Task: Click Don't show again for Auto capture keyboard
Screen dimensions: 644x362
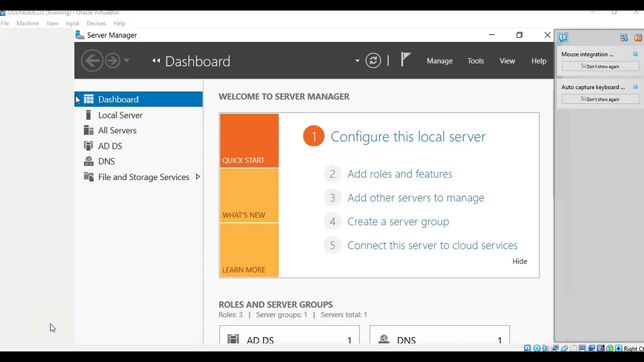Action: click(x=600, y=99)
